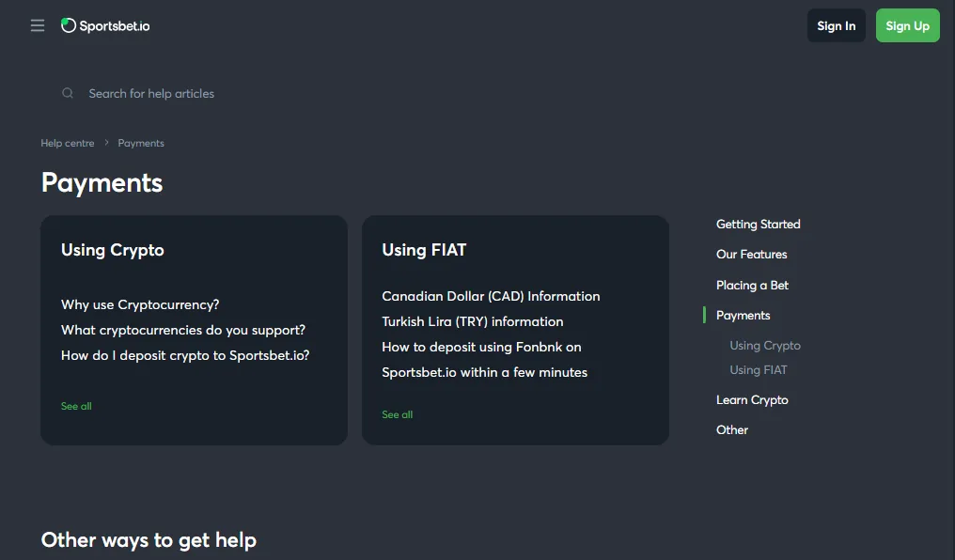
Task: Select Payments in sidebar
Action: coord(744,316)
